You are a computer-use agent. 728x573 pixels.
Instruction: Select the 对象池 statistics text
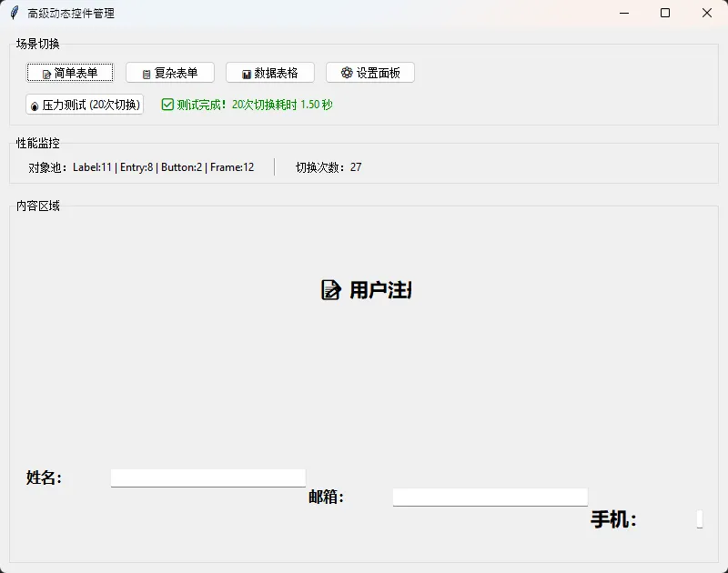141,167
